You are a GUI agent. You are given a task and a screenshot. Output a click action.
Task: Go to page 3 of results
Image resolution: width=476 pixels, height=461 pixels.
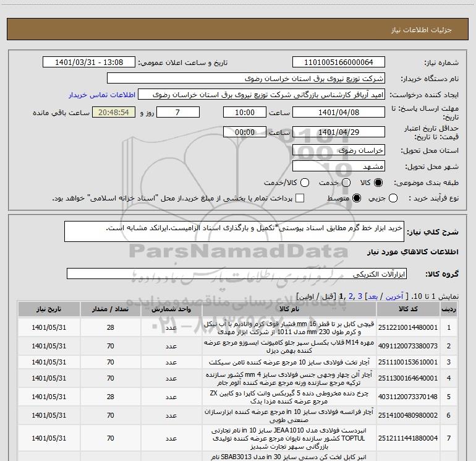click(x=360, y=296)
